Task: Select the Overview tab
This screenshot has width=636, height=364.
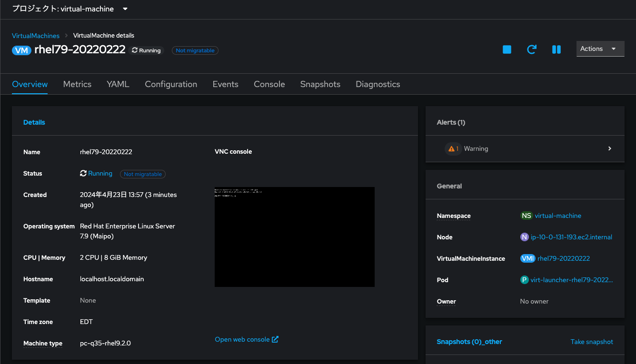Action: (30, 84)
